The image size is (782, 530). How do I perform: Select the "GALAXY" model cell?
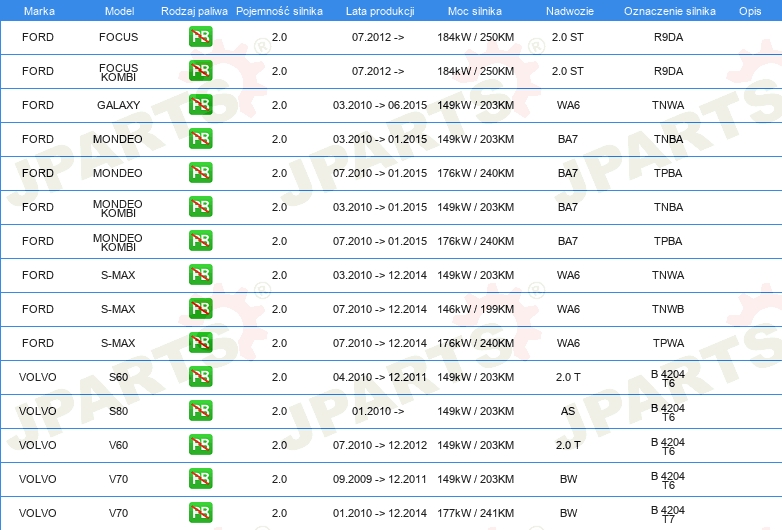[x=118, y=105]
